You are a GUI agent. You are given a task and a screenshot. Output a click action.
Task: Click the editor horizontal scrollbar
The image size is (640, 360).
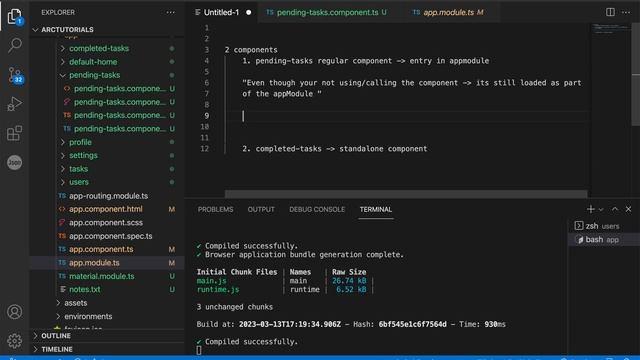coord(406,194)
